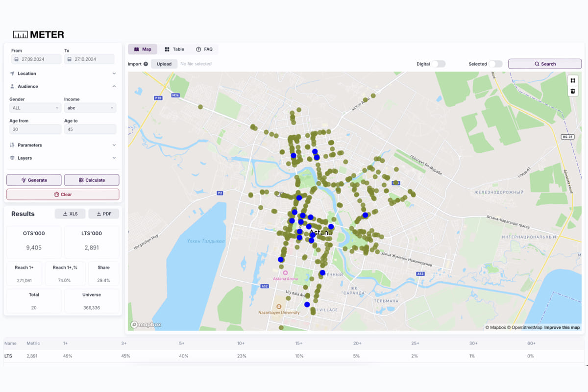Click the Calculate button
Viewport: 588px width, 392px height.
92,180
